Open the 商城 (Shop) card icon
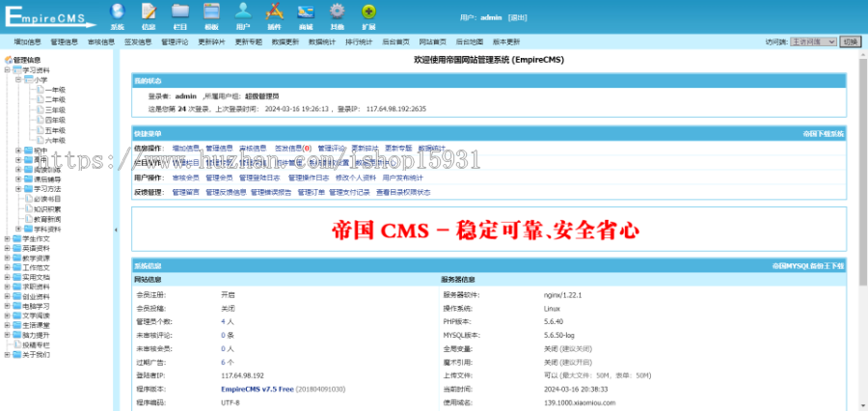The width and height of the screenshot is (868, 411). click(x=306, y=12)
